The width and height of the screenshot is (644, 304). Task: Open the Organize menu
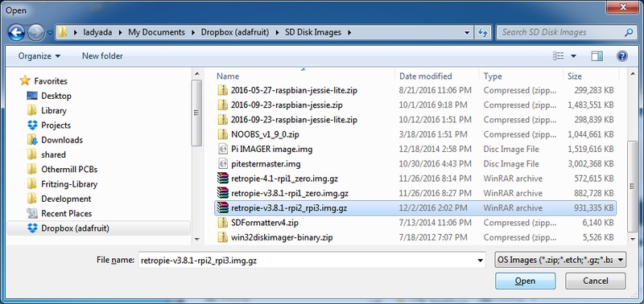coord(39,55)
